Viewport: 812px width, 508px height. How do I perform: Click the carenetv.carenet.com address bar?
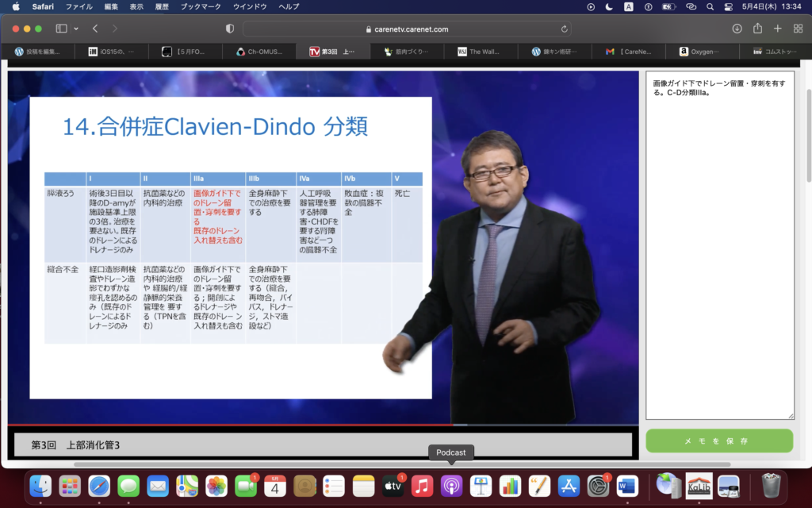(x=406, y=29)
